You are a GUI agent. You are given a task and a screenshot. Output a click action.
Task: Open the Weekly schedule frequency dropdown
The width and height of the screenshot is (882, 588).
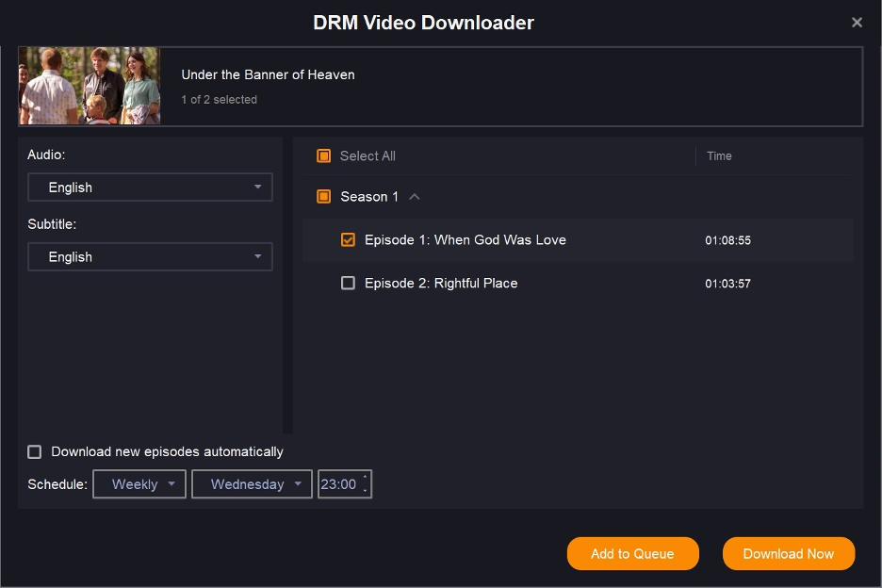click(139, 484)
